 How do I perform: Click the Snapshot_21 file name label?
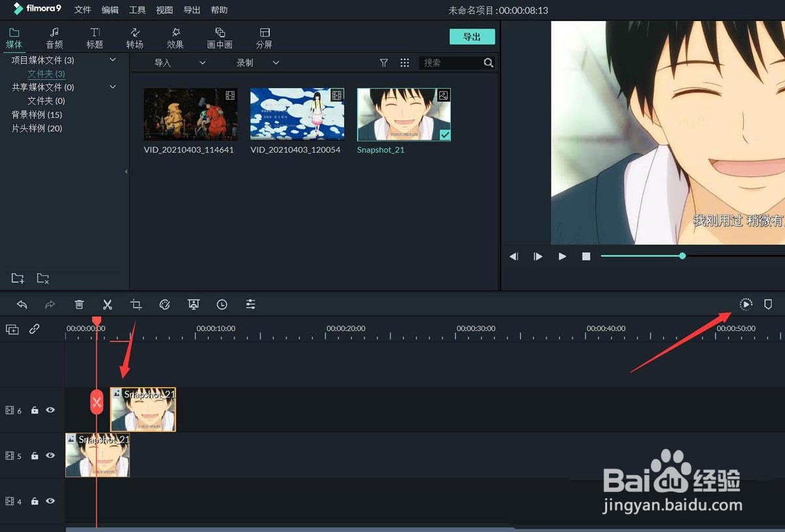(381, 150)
